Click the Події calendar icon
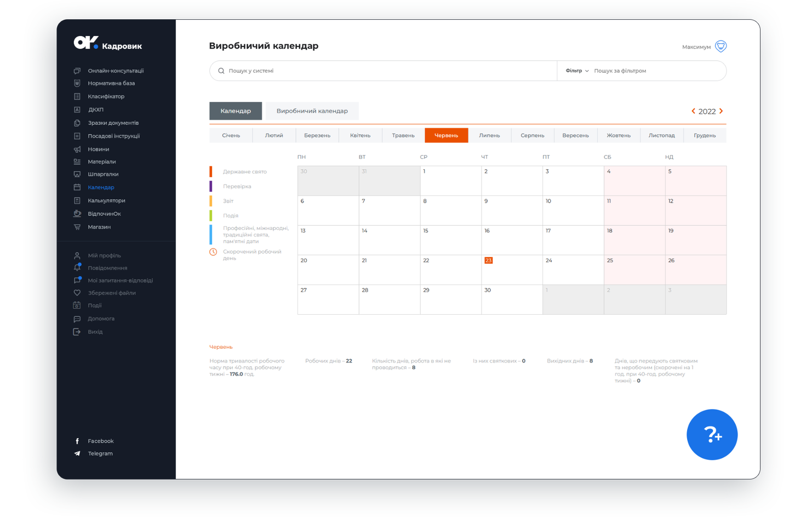The height and width of the screenshot is (524, 812). coord(77,306)
